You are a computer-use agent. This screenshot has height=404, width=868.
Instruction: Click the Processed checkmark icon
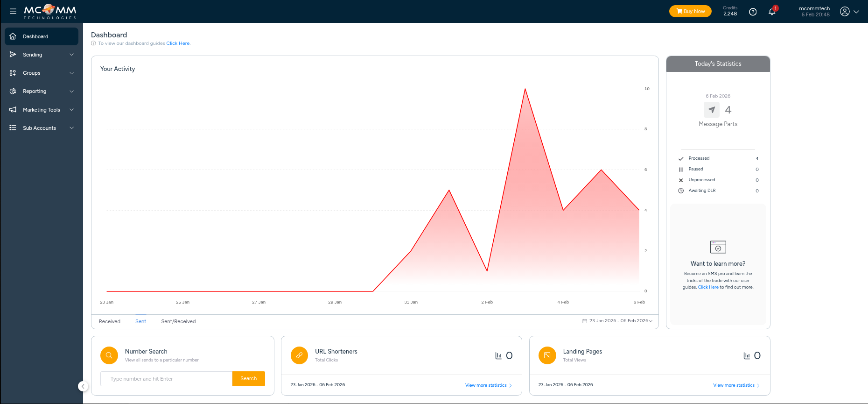click(x=681, y=159)
